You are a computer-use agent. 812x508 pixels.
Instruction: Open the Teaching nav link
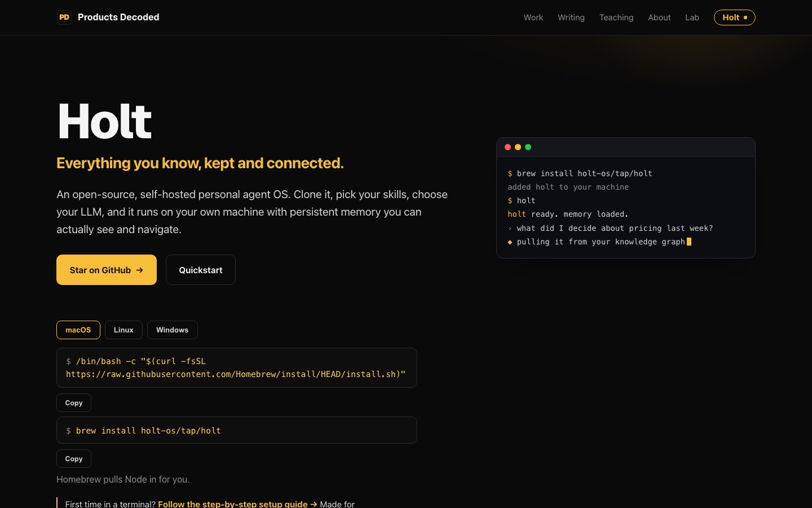coord(616,17)
